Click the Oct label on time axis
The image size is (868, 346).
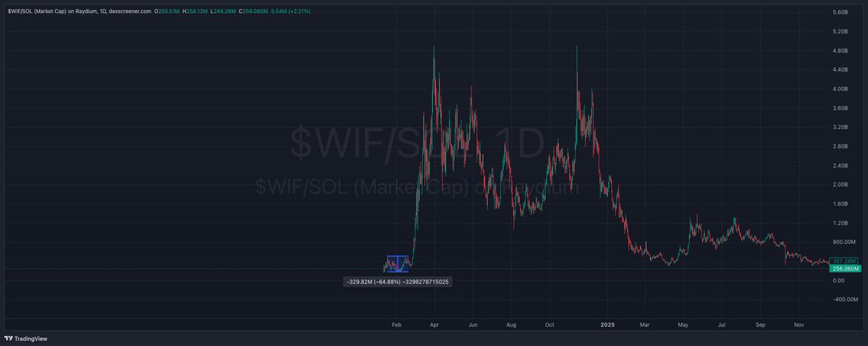coord(549,325)
